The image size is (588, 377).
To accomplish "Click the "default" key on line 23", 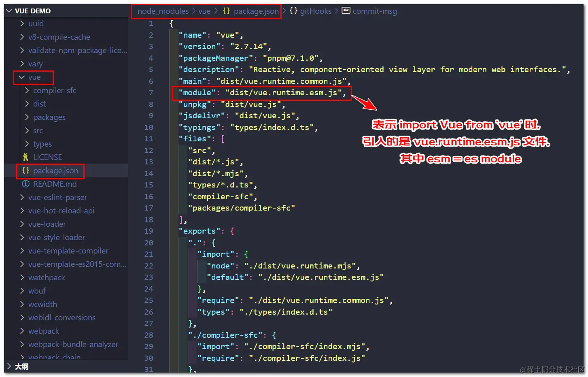I will click(227, 277).
